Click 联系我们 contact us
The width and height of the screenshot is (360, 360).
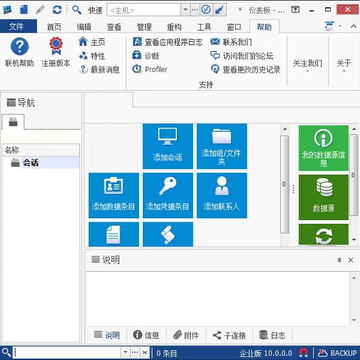[231, 42]
